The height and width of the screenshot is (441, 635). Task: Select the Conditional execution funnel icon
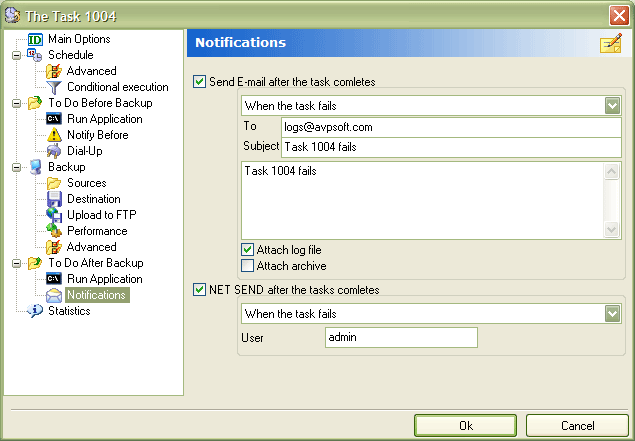(x=54, y=87)
